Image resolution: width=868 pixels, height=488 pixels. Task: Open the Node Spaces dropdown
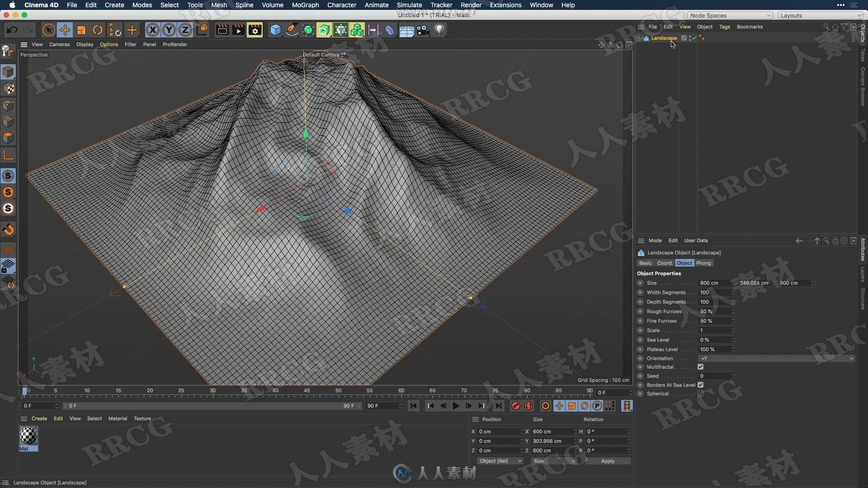(x=730, y=15)
